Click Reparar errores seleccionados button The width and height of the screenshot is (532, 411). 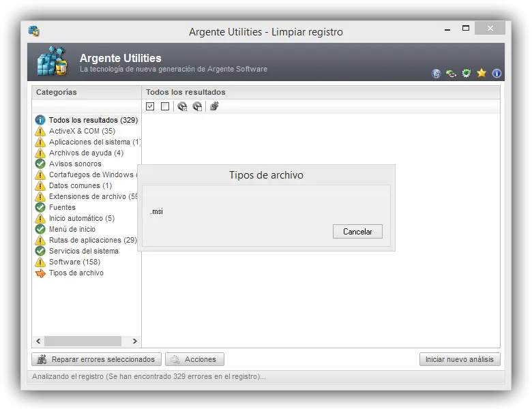pos(96,359)
